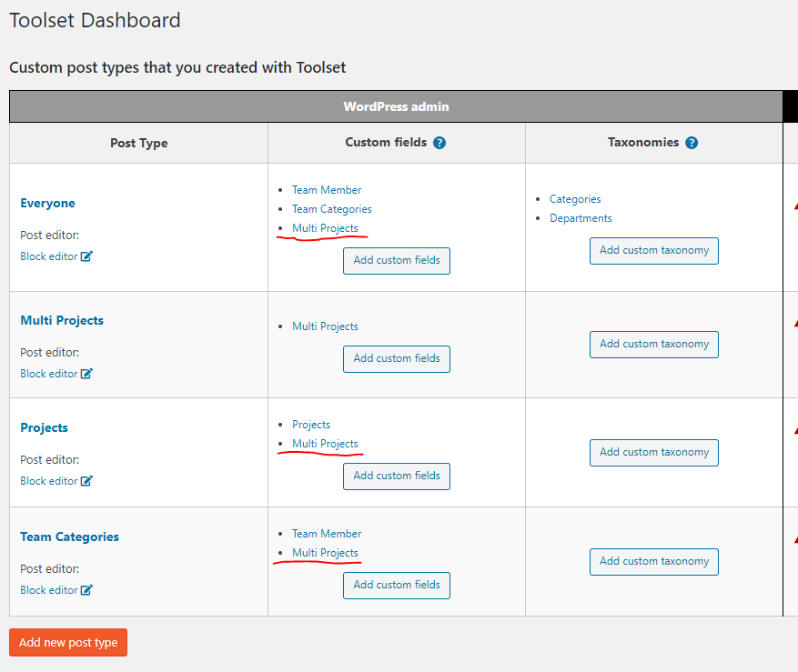The image size is (798, 672).
Task: Open Multi Projects field group in Multi Projects row
Action: pos(325,326)
